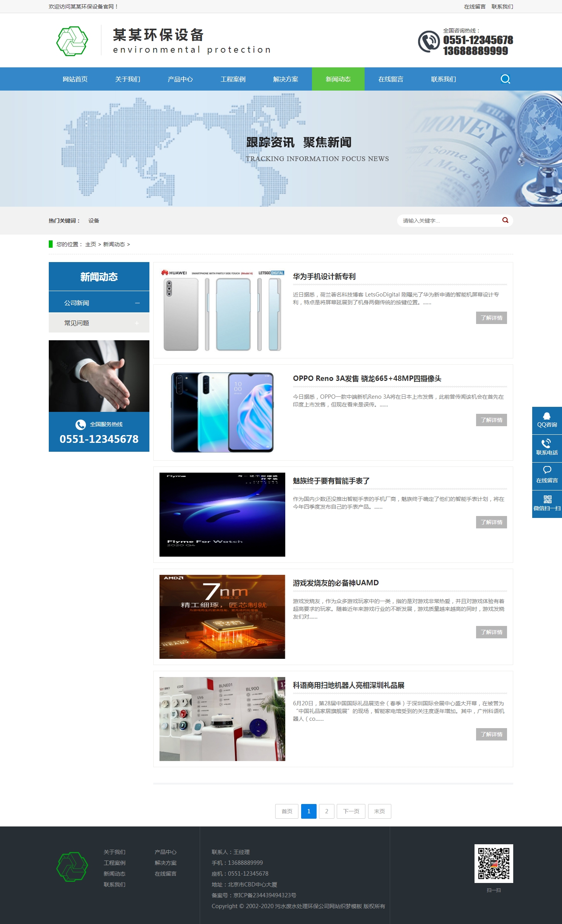Open 关于我们 navigation item
The height and width of the screenshot is (924, 562).
pyautogui.click(x=128, y=79)
